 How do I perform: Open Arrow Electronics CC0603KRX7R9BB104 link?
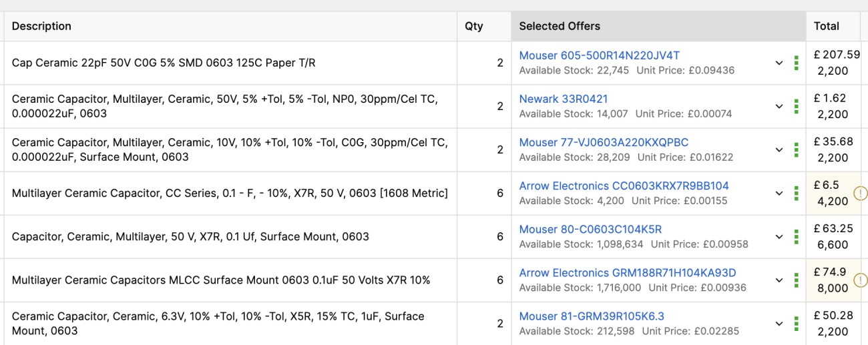pyautogui.click(x=624, y=186)
